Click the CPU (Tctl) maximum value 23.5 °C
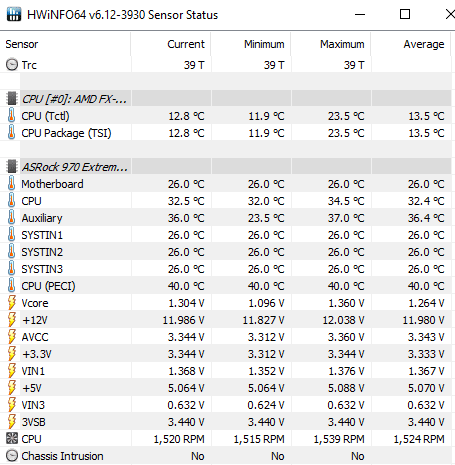Screen dimensions: 455x465 (x=346, y=116)
